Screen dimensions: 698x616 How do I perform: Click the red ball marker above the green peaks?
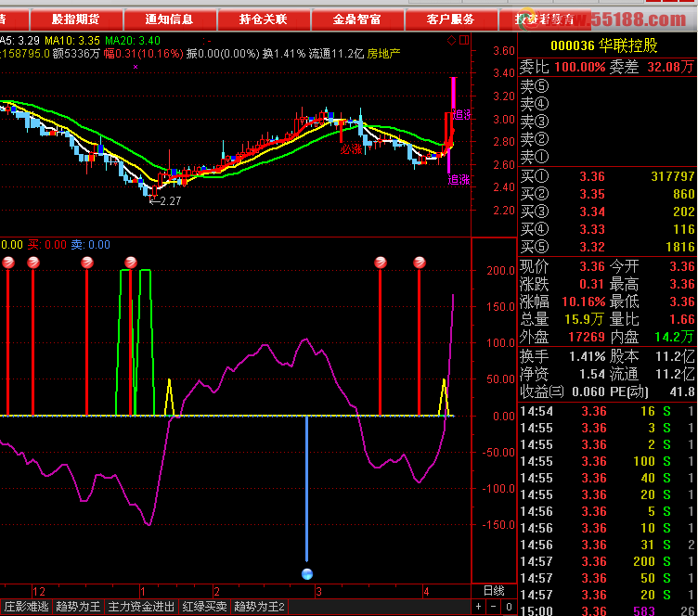tap(131, 263)
